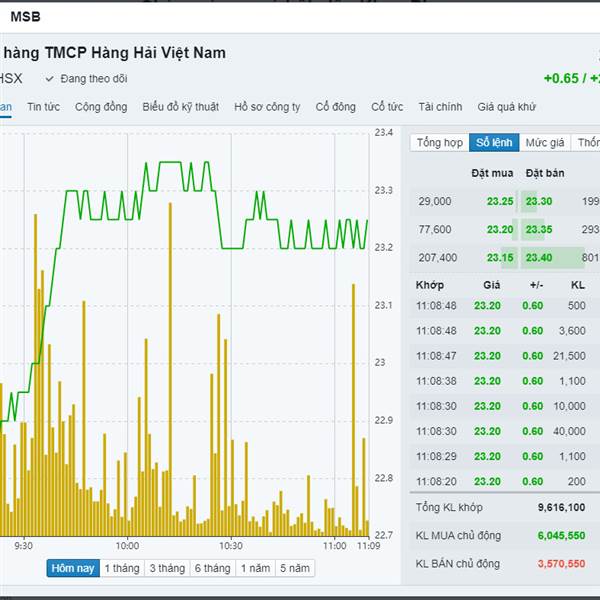Open the Cộng đồng tab
600x600 pixels.
[x=101, y=107]
